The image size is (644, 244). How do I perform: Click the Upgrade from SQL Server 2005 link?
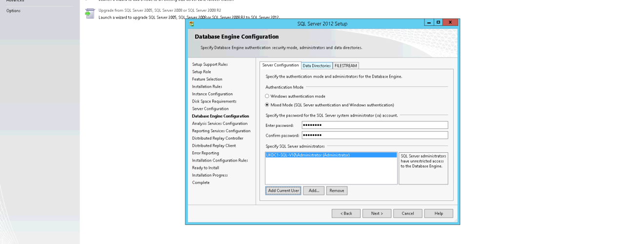[x=160, y=10]
